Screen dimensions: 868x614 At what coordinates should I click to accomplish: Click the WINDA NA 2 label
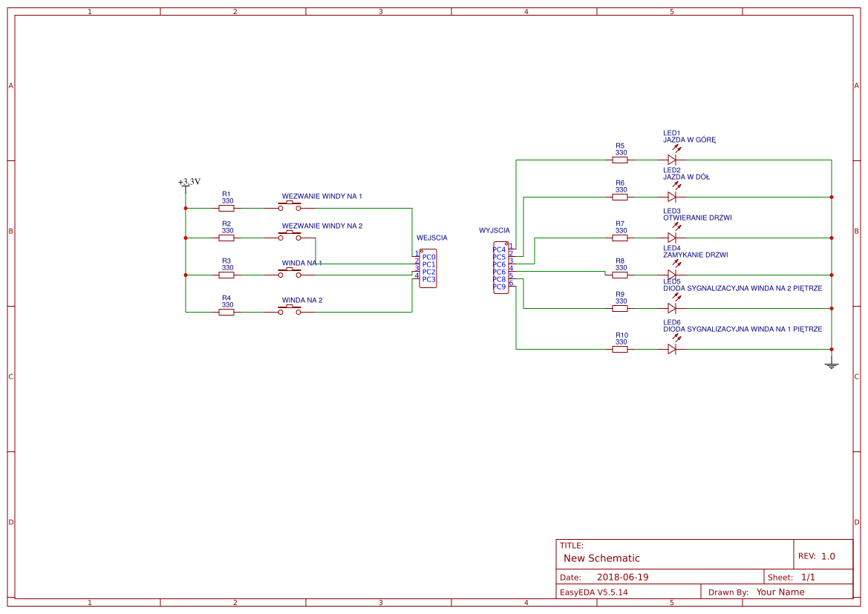[x=302, y=301]
